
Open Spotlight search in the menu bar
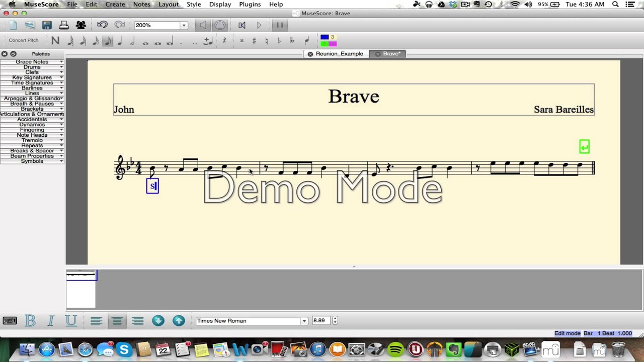tap(615, 4)
